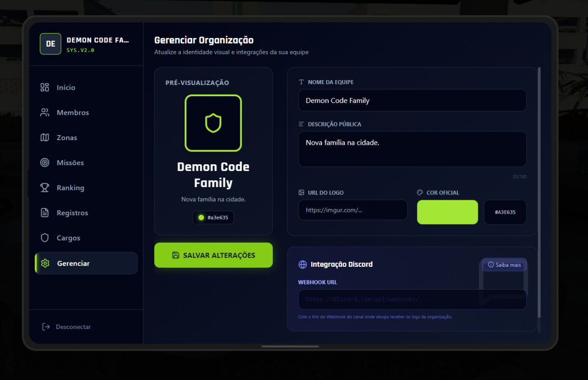Click the Cor Oficial palette icon

click(420, 192)
